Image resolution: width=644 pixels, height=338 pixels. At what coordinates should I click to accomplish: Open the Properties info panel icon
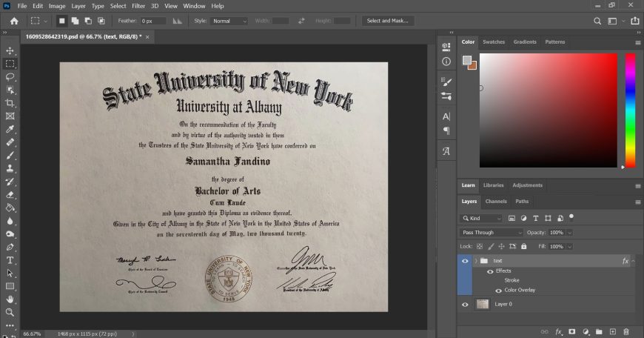point(446,62)
